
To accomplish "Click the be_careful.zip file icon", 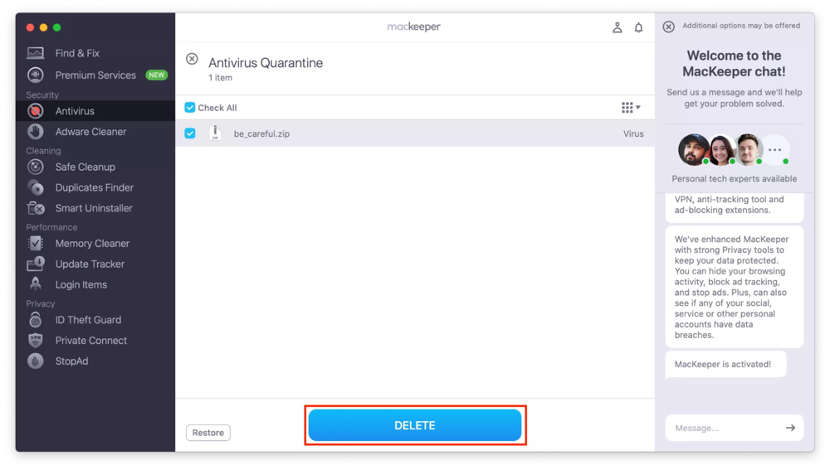I will pos(215,133).
